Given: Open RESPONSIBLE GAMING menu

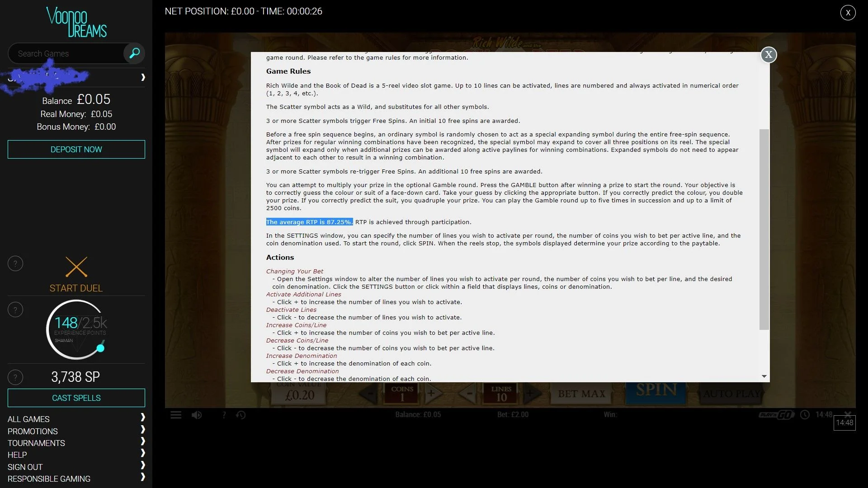Looking at the screenshot, I should click(x=49, y=479).
